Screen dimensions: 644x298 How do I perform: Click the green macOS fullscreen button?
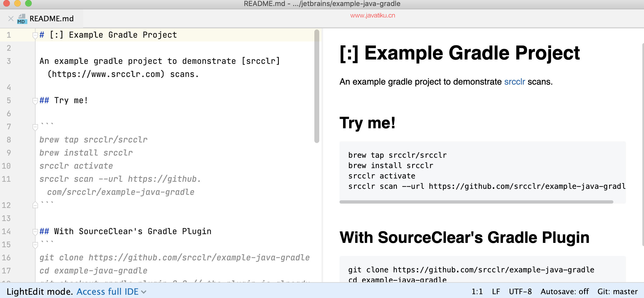(x=28, y=3)
